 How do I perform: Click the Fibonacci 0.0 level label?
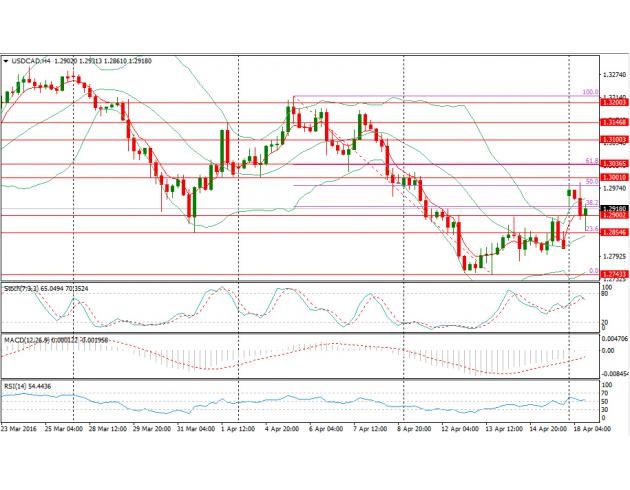[x=592, y=270]
